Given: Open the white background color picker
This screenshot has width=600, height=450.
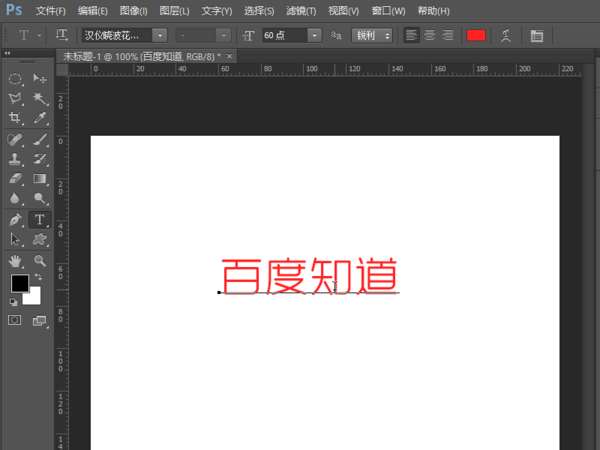Looking at the screenshot, I should [34, 298].
